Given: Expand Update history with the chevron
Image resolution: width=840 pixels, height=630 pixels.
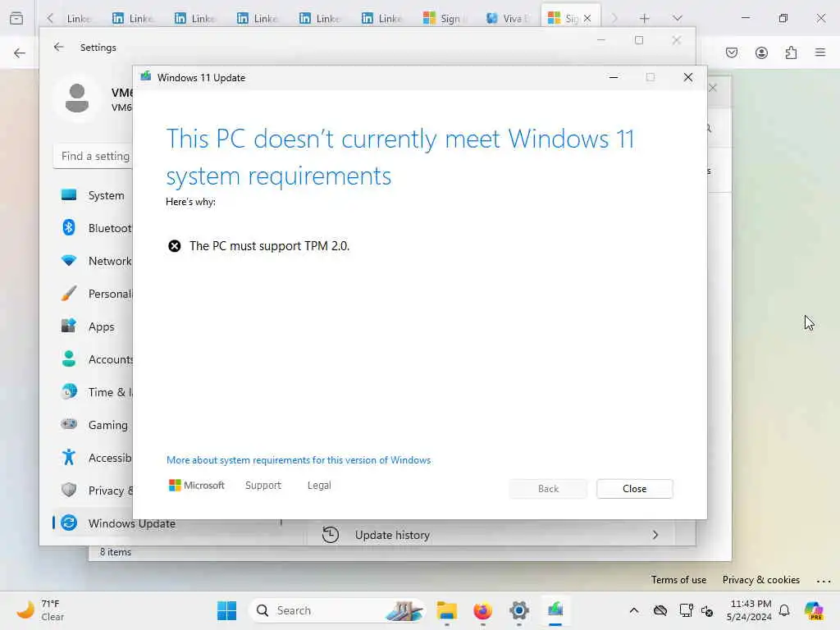Looking at the screenshot, I should (x=655, y=535).
